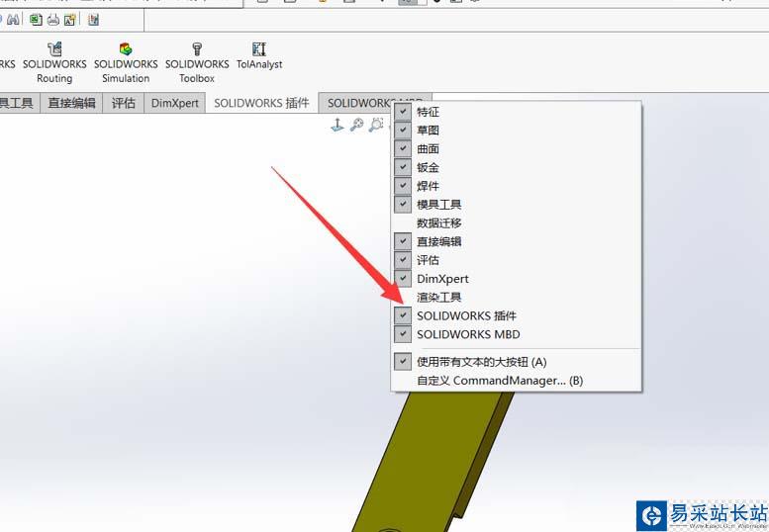Click the blue report icon after the toolbar separator
The image size is (769, 532).
click(93, 20)
